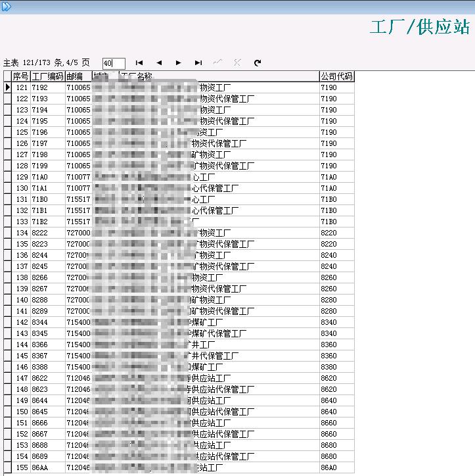Click postal code 715400 in row 142

click(78, 322)
